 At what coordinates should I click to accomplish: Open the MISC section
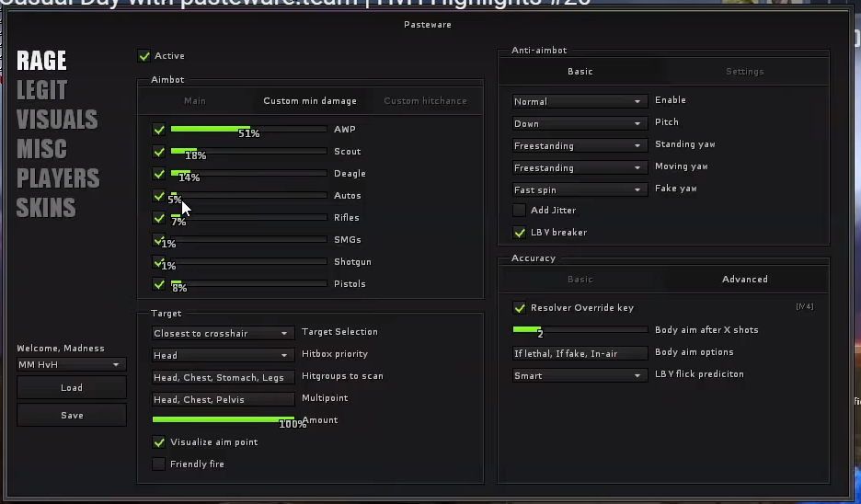tap(41, 149)
